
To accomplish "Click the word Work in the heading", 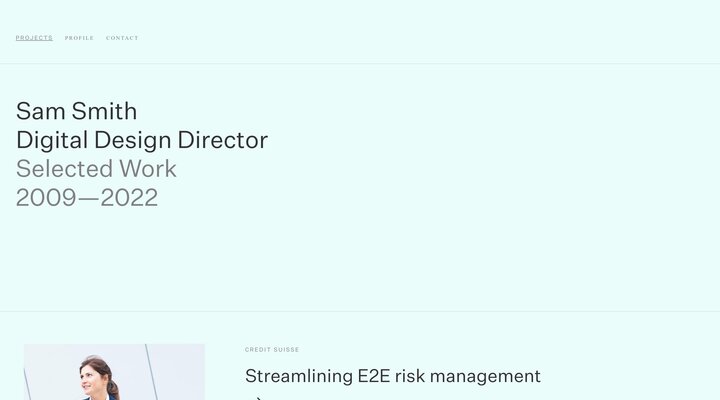I will point(148,168).
